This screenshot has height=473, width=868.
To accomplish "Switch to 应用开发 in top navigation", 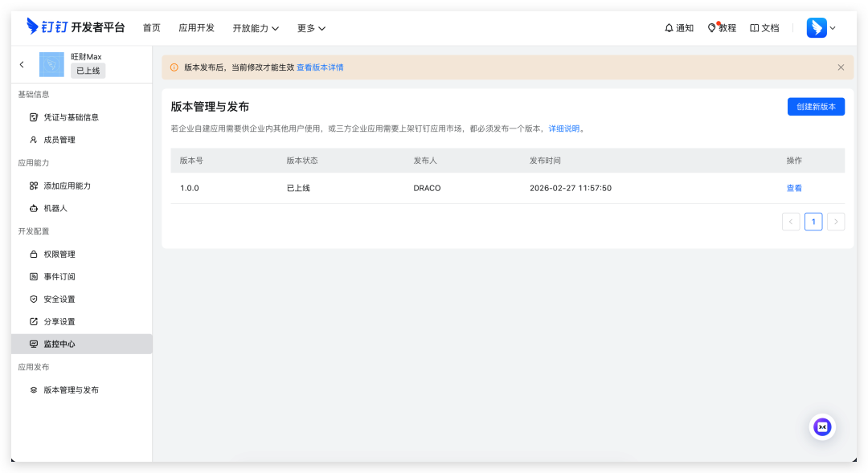I will [x=196, y=28].
